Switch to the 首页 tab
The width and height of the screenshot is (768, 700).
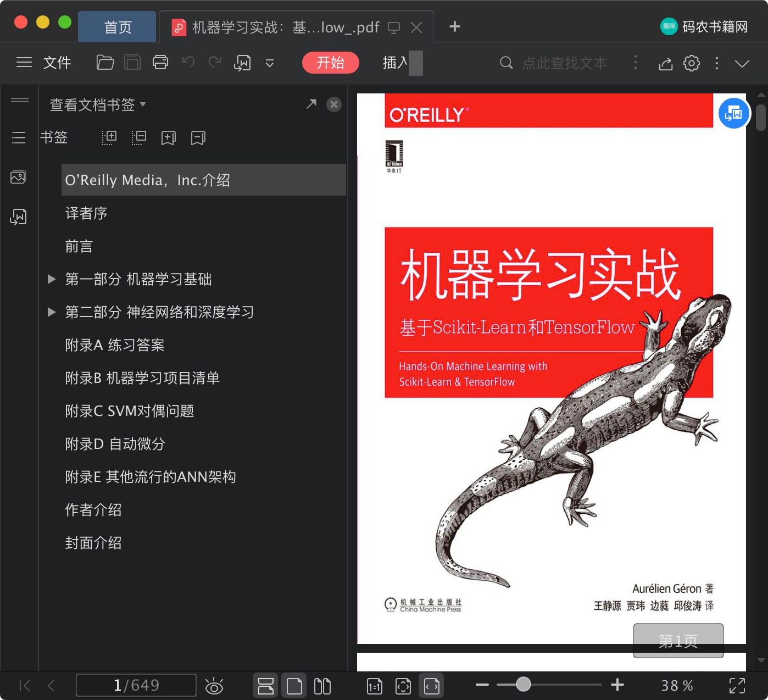click(118, 27)
